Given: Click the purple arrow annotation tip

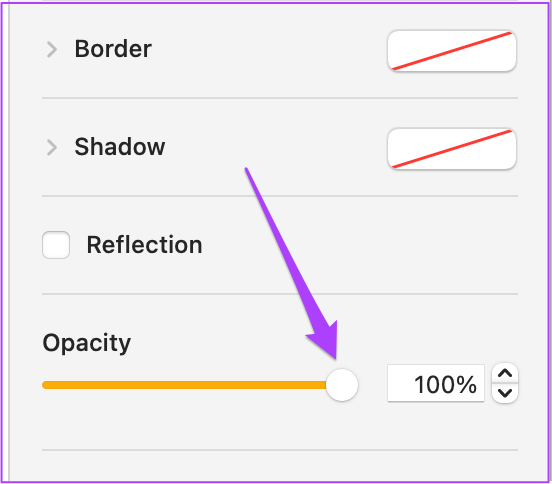Looking at the screenshot, I should [334, 356].
